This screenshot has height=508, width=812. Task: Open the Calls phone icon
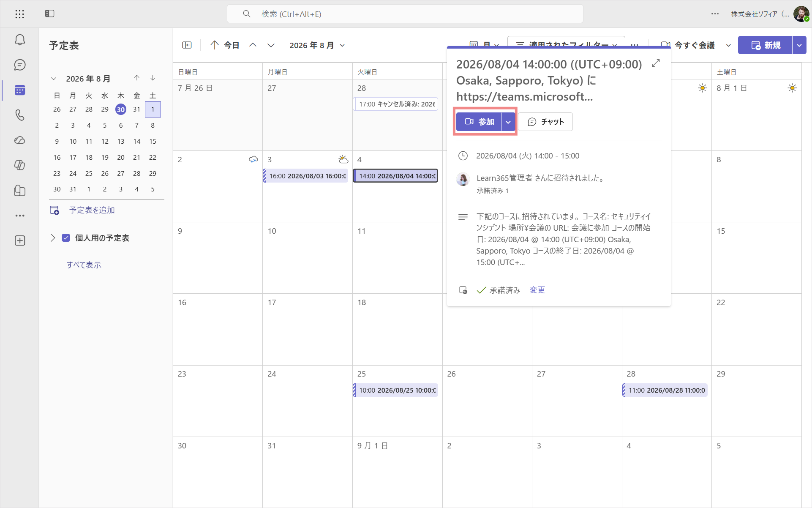20,115
